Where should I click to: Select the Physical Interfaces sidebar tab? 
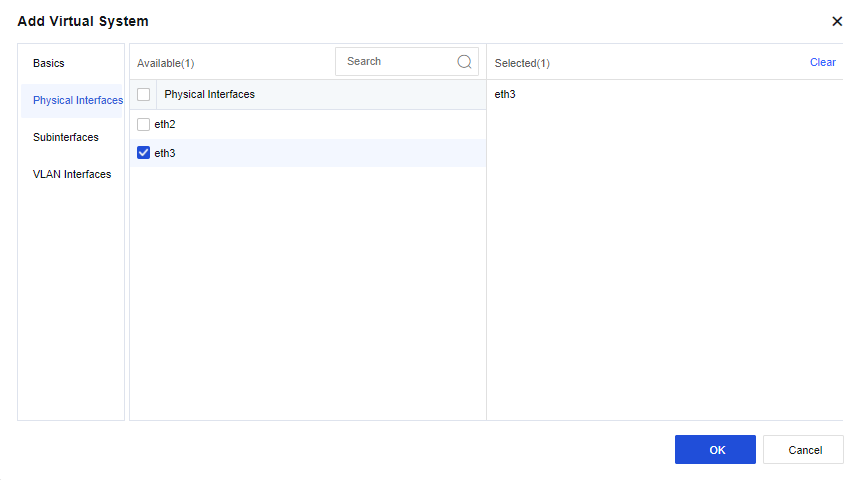coord(77,100)
